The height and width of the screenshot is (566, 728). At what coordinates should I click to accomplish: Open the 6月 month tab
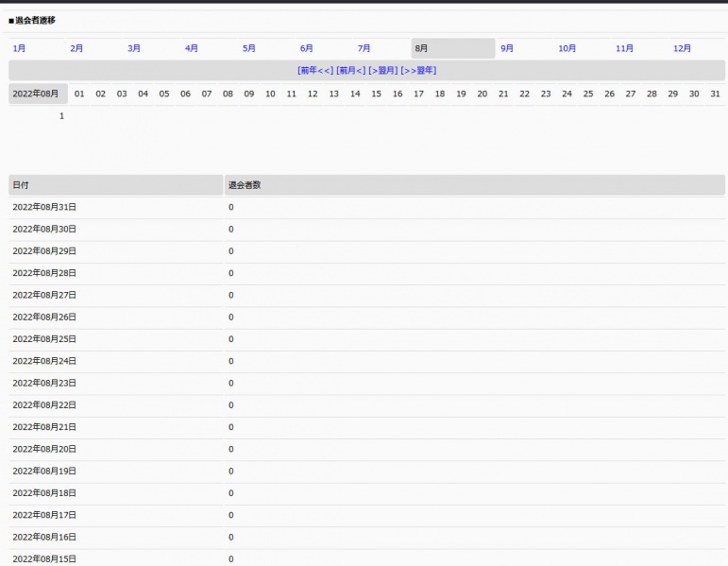coord(307,48)
